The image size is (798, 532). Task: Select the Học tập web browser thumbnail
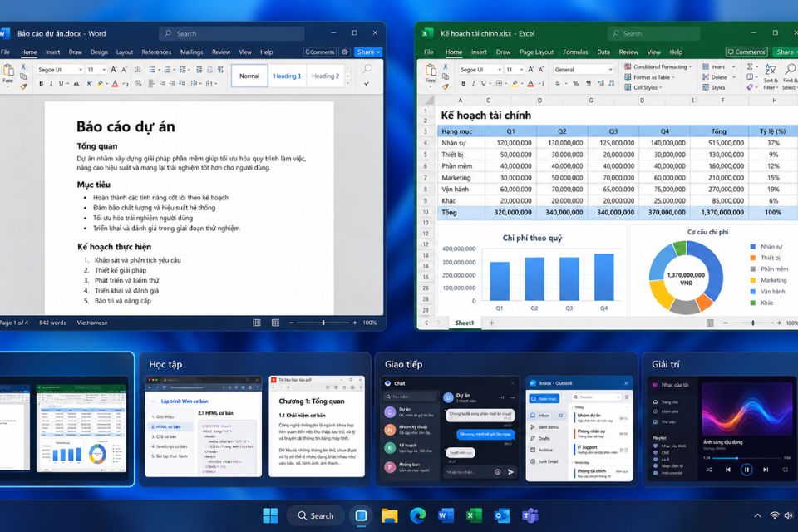click(x=203, y=426)
